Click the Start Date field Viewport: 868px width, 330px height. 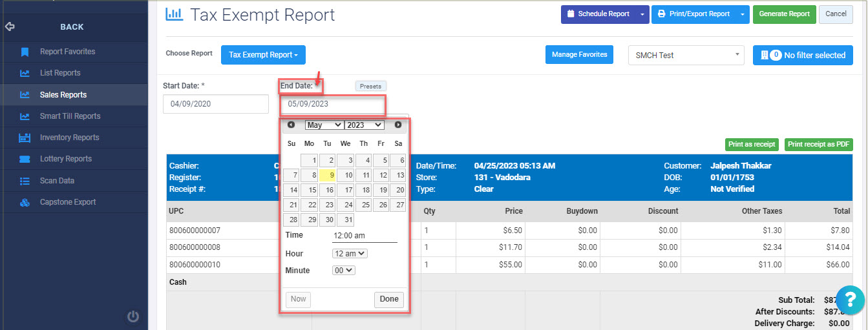click(216, 104)
